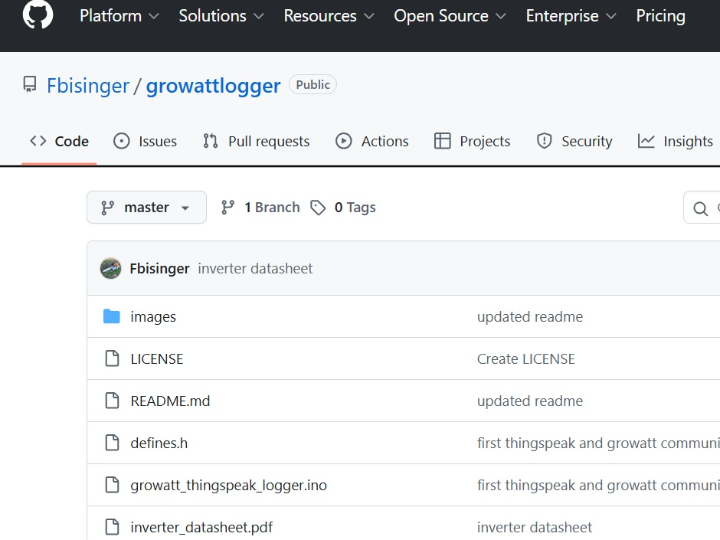Viewport: 720px width, 540px height.
Task: Click the branch icon beside 1 Branch
Action: click(x=228, y=207)
